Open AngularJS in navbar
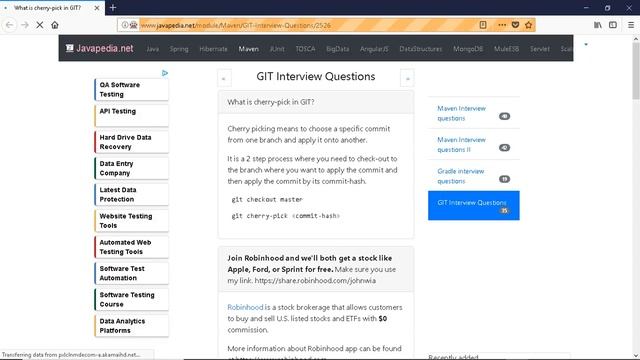 pyautogui.click(x=374, y=49)
